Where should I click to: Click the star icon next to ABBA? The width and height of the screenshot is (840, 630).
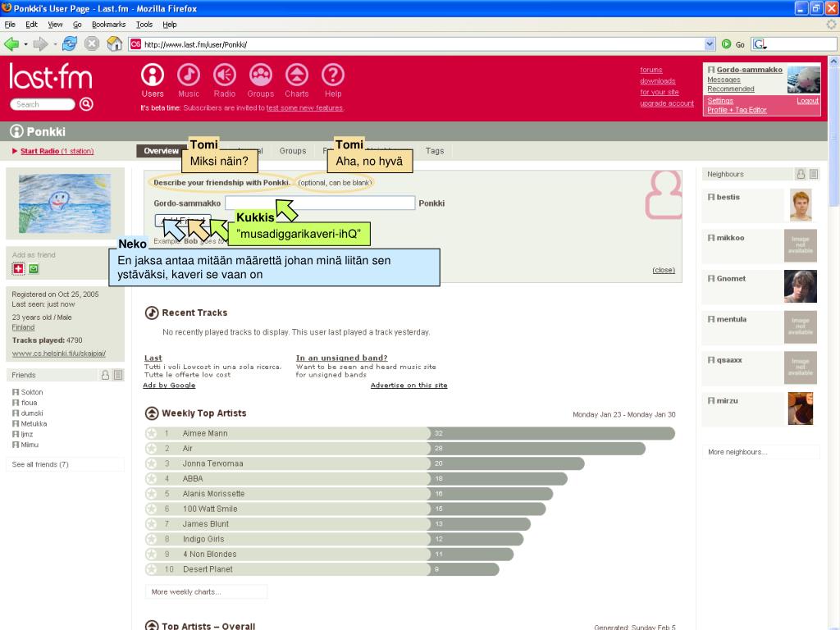click(x=152, y=479)
